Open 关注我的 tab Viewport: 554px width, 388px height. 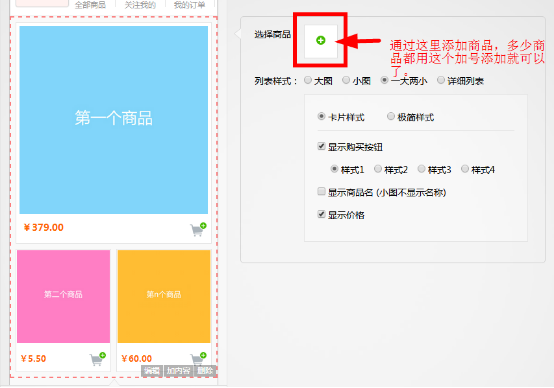click(x=140, y=5)
